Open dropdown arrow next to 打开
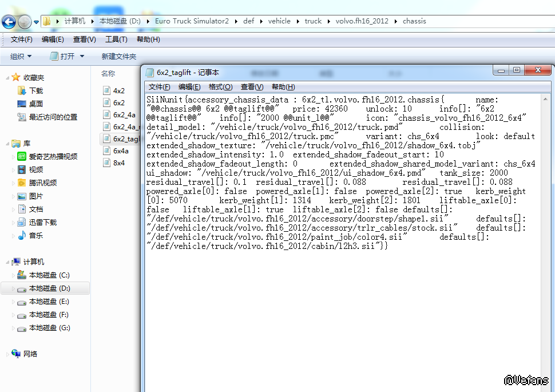This screenshot has height=392, width=555. click(82, 56)
